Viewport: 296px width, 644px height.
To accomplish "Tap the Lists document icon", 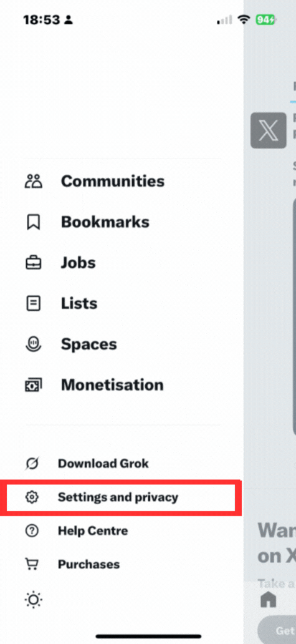I will 33,303.
